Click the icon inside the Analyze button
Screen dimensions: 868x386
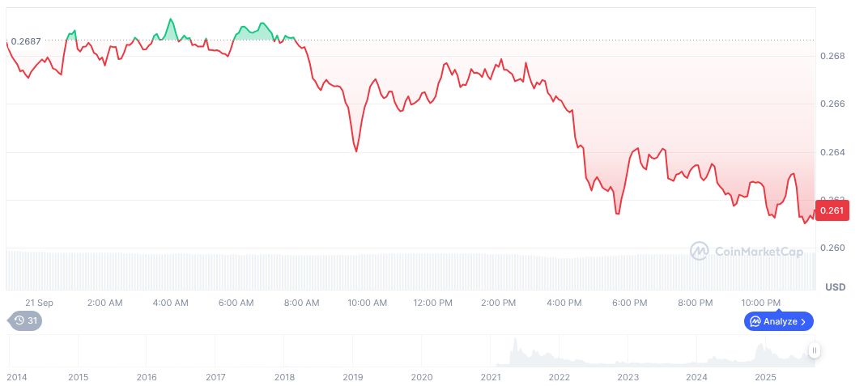[755, 321]
